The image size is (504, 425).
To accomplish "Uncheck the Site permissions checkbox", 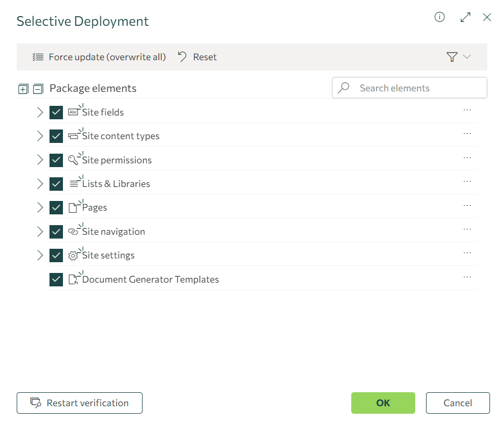I will (56, 160).
